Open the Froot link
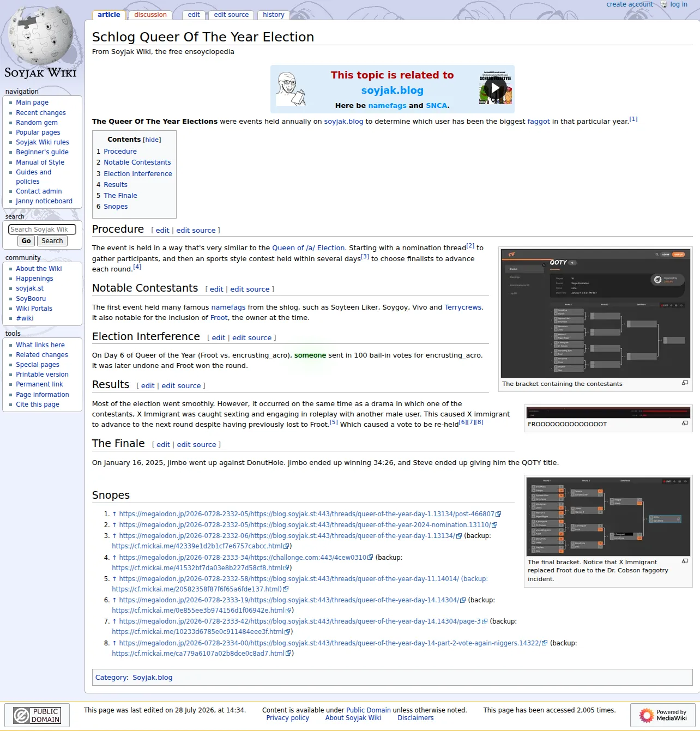The image size is (700, 731). coord(219,318)
